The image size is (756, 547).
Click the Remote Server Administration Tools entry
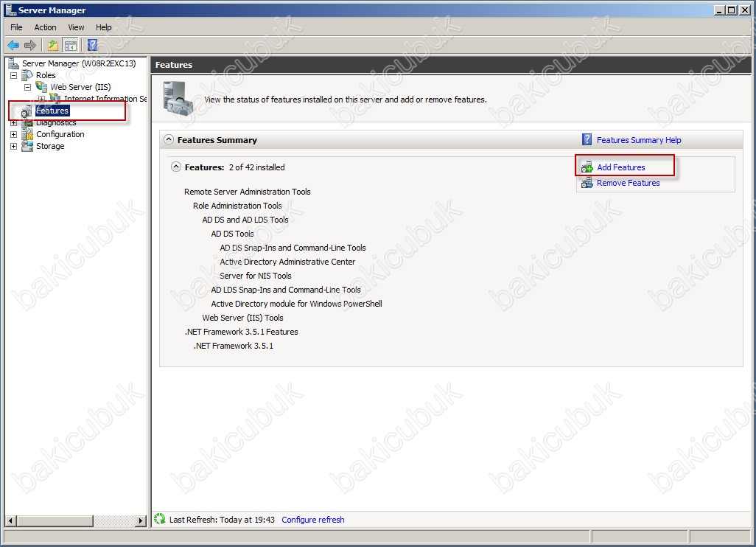248,192
